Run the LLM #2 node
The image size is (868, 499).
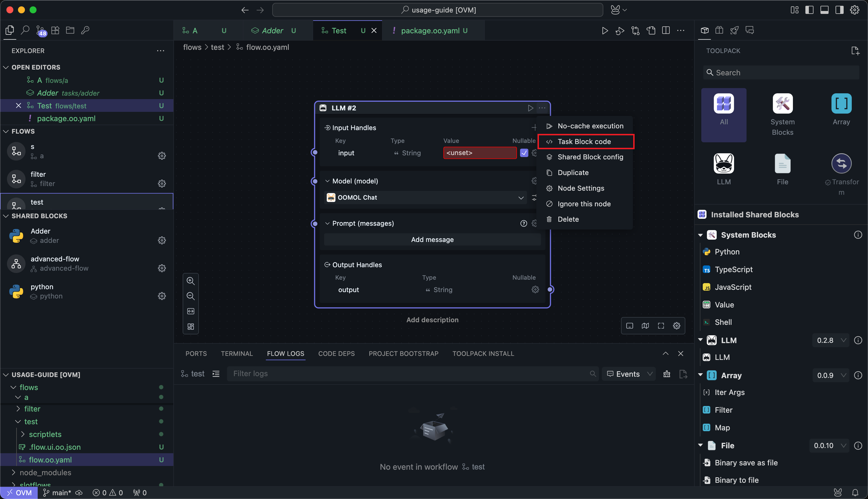[530, 108]
